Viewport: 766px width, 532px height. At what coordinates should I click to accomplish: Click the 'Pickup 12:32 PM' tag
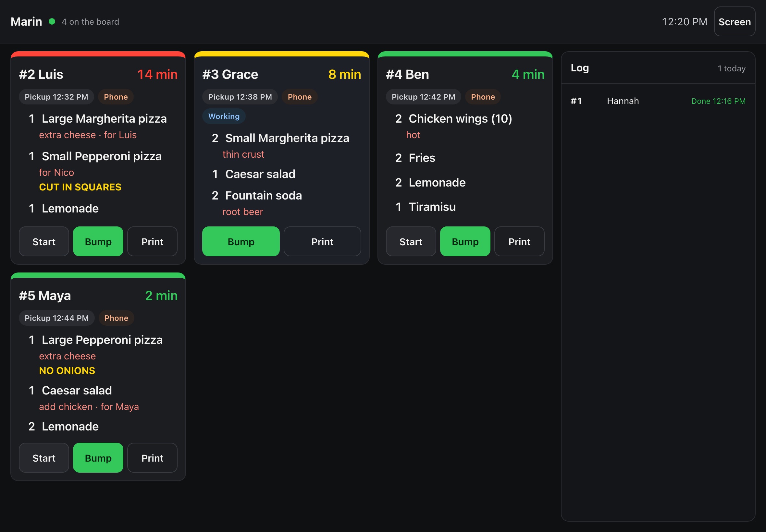tap(56, 97)
